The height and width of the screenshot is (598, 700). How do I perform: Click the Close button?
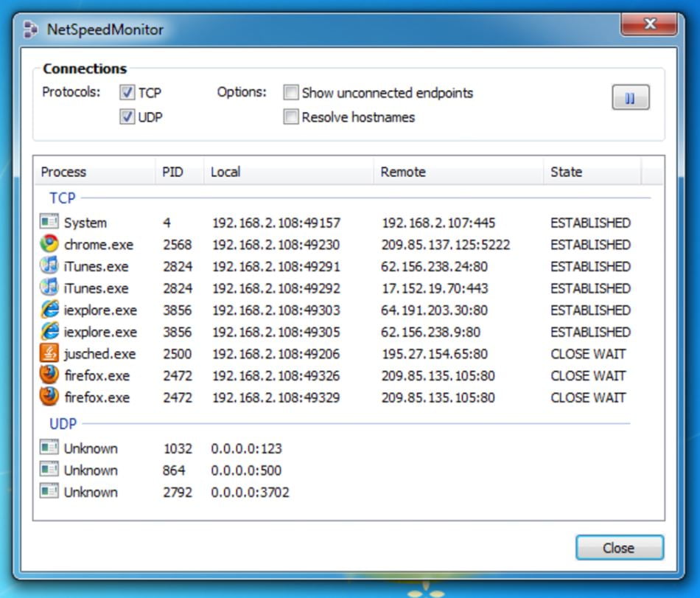[x=620, y=548]
